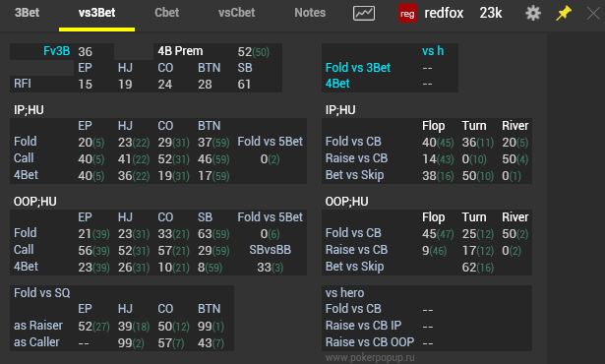Click the vs h header label
Viewport: 605px width, 364px height.
[433, 50]
